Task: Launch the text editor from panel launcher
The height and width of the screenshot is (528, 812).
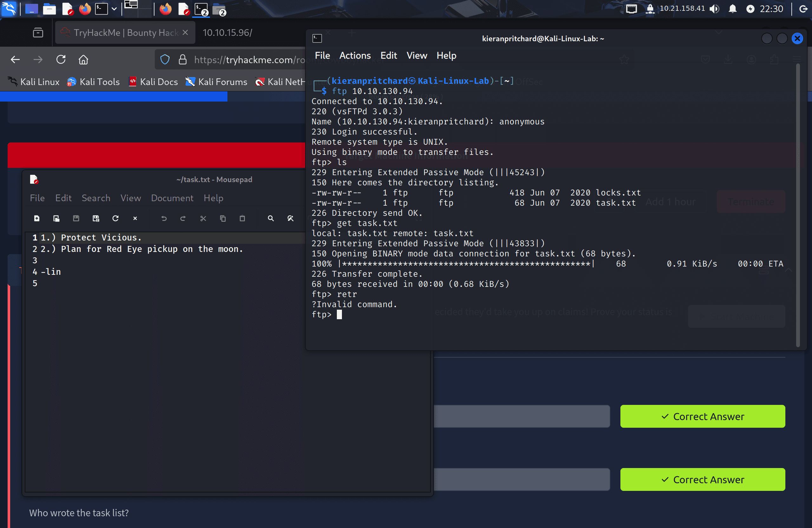Action: click(x=68, y=9)
